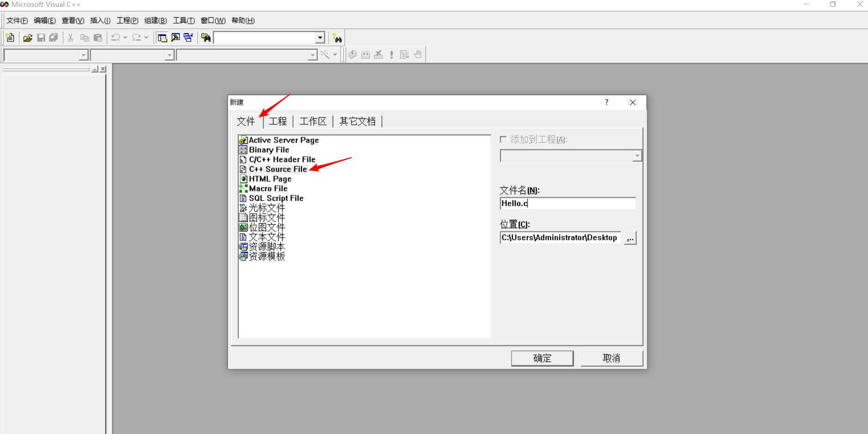868x434 pixels.
Task: Select the Copy toolbar icon
Action: 84,37
